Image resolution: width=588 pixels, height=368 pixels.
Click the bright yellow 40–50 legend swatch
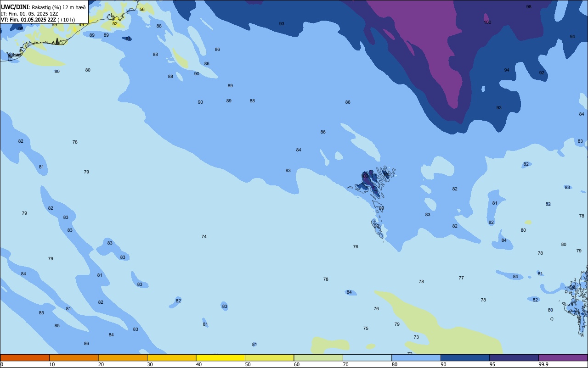coord(220,357)
